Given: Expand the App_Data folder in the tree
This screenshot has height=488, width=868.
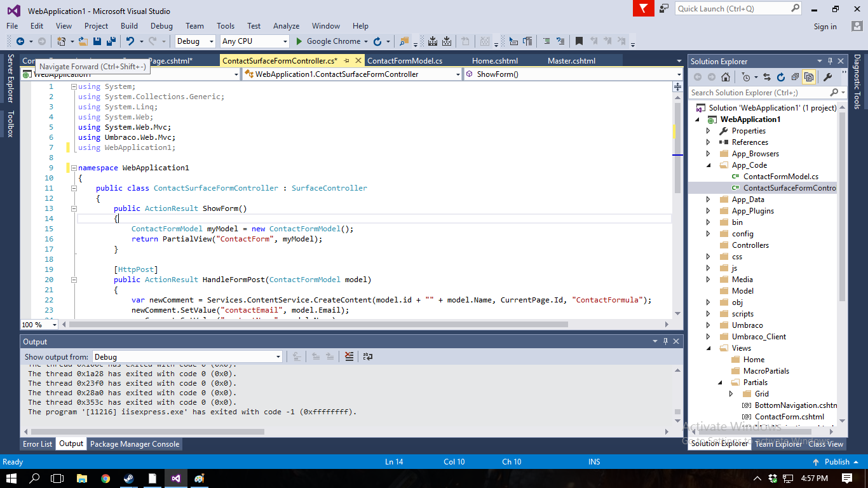Looking at the screenshot, I should (x=709, y=200).
